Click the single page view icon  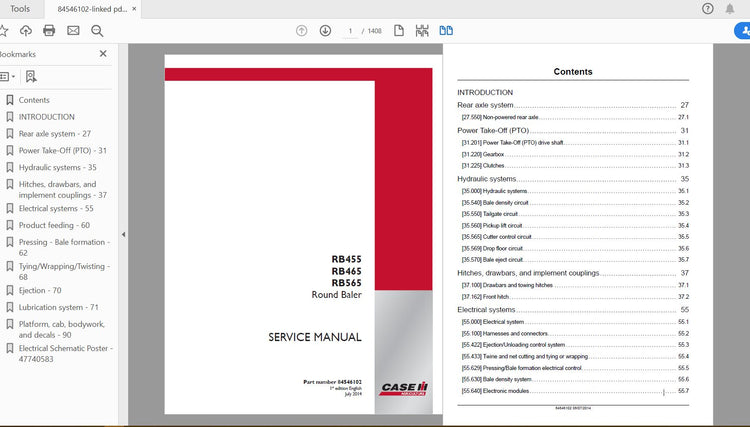[x=398, y=31]
